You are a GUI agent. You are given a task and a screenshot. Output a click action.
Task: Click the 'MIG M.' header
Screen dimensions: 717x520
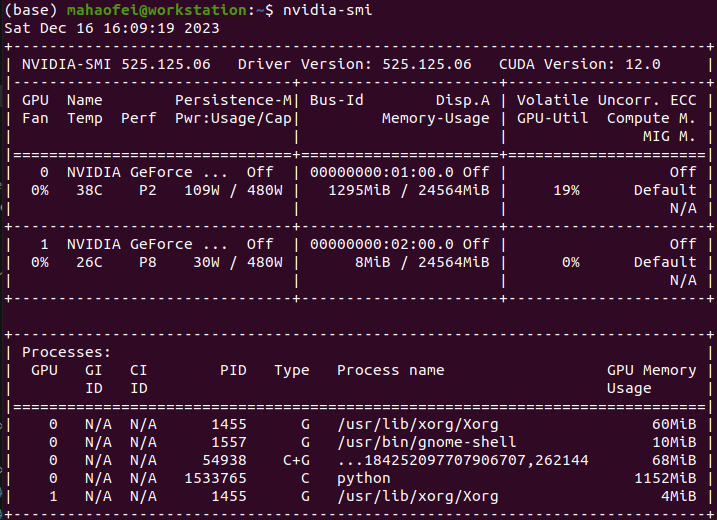[x=669, y=136]
